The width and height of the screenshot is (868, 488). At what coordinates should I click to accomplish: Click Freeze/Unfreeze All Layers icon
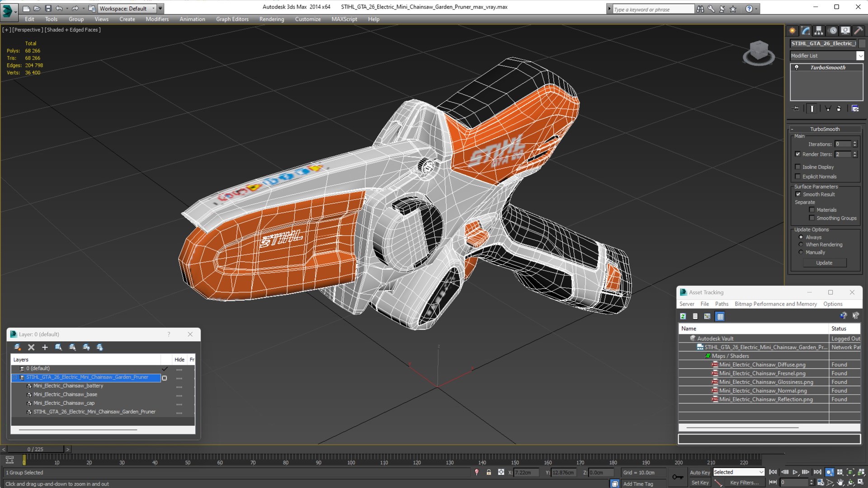click(100, 347)
